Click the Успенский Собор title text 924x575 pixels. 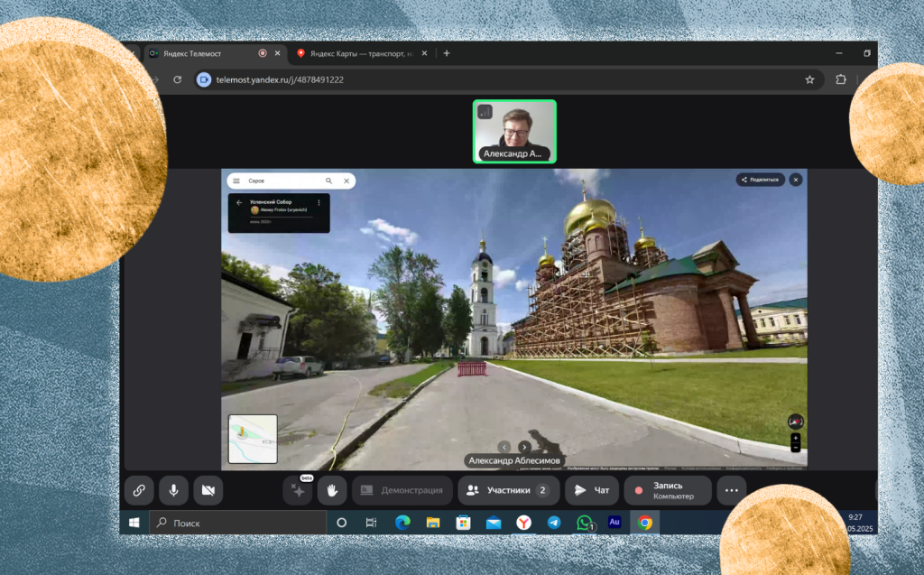271,202
